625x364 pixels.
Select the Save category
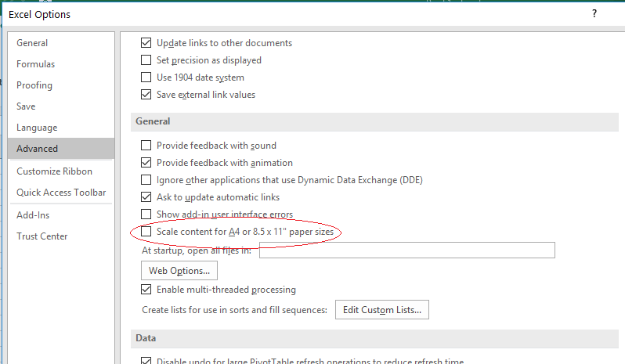(x=61, y=106)
